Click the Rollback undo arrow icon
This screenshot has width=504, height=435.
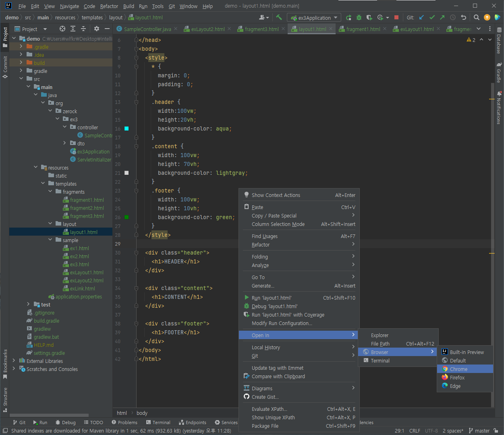(x=463, y=17)
